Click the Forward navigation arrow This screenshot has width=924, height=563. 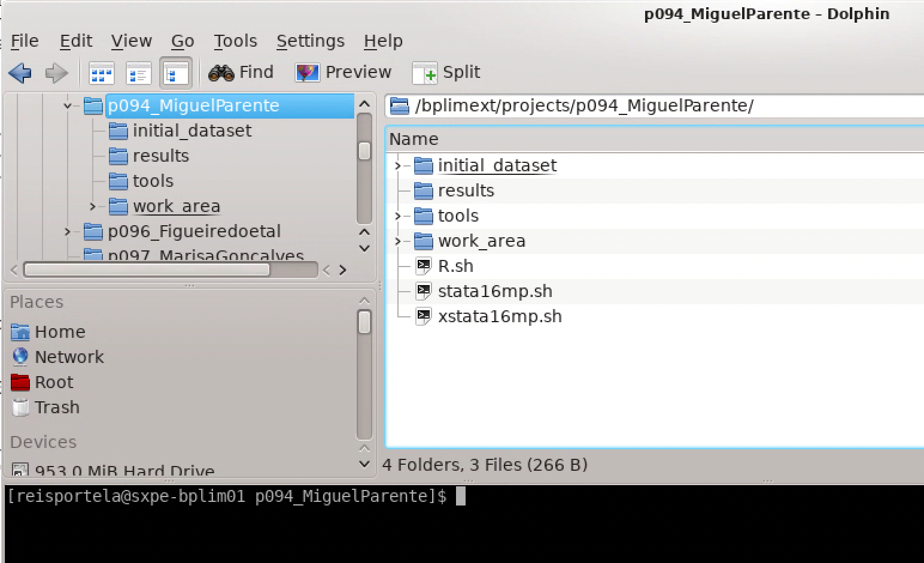[x=57, y=73]
